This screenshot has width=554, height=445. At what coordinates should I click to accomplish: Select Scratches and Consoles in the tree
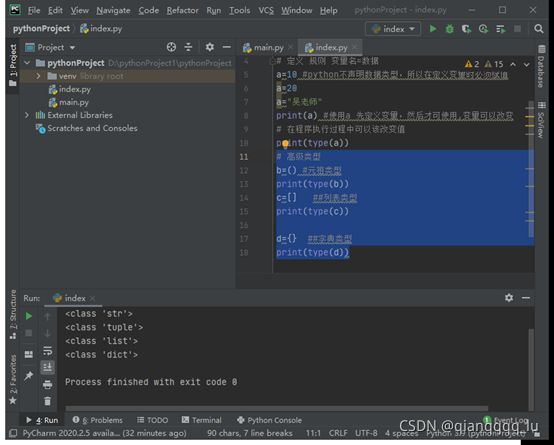[86, 128]
